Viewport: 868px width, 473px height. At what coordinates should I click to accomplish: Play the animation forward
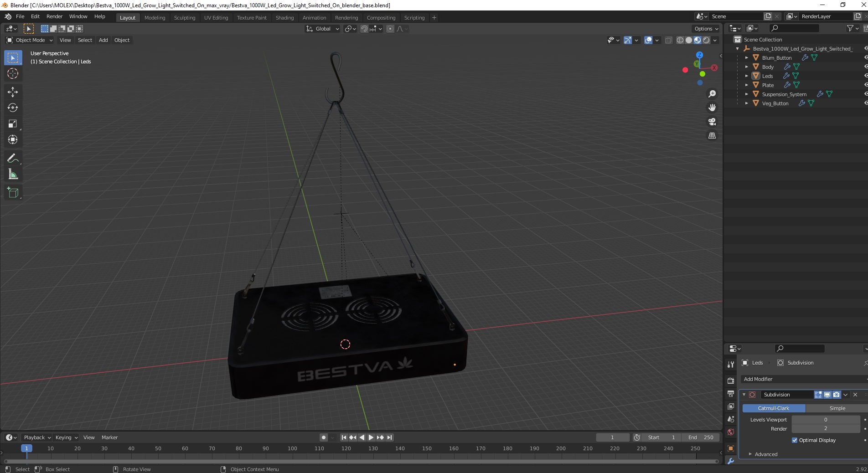pyautogui.click(x=371, y=437)
